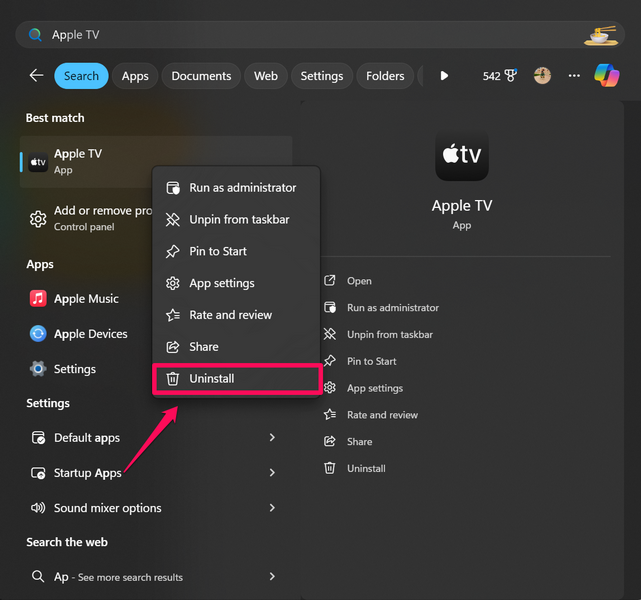Open Apple Music from Apps list
This screenshot has width=641, height=600.
(86, 299)
